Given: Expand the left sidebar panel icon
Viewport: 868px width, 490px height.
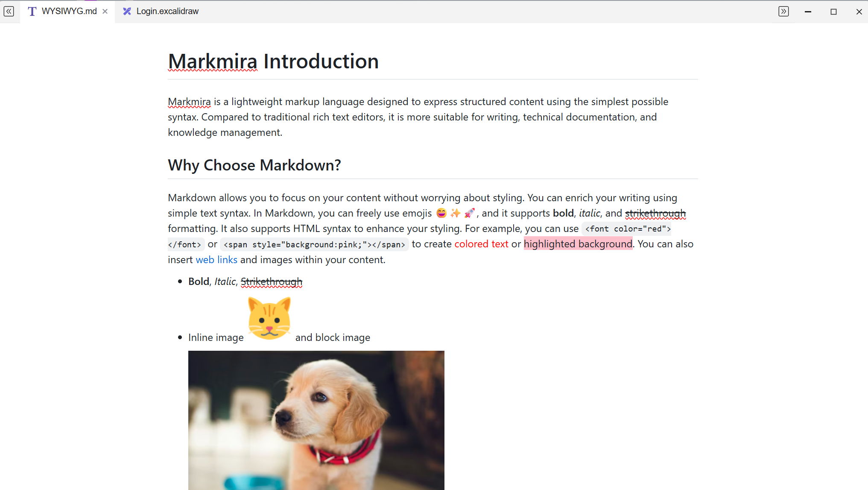Looking at the screenshot, I should point(9,12).
